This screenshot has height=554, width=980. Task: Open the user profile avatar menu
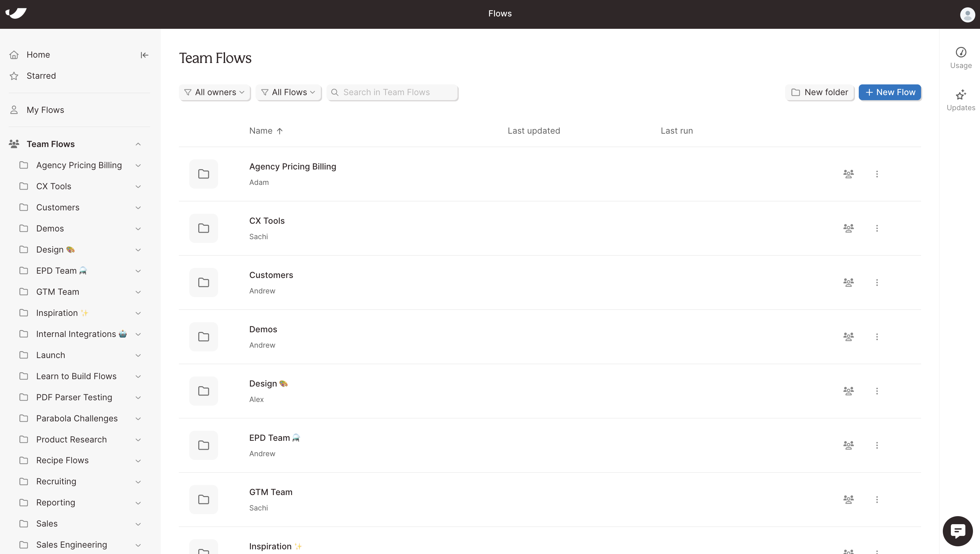coord(967,14)
